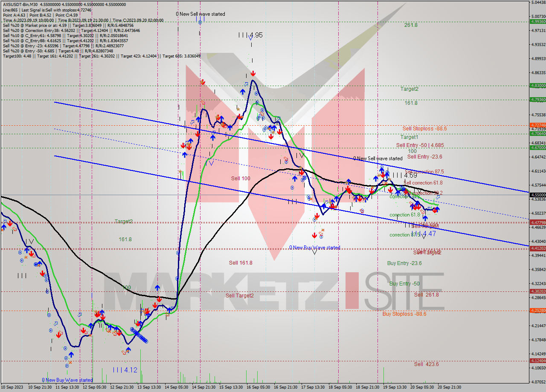Click the 4.70640 green price tag
The width and height of the screenshot is (546, 392).
[537, 133]
